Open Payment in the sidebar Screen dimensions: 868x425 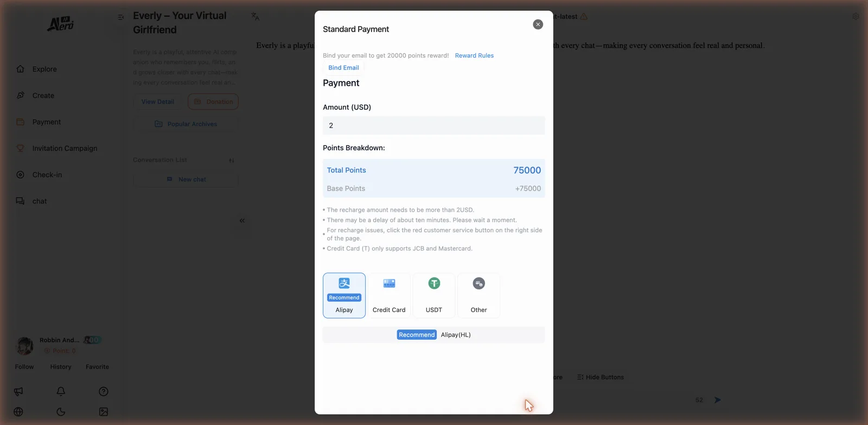(47, 122)
